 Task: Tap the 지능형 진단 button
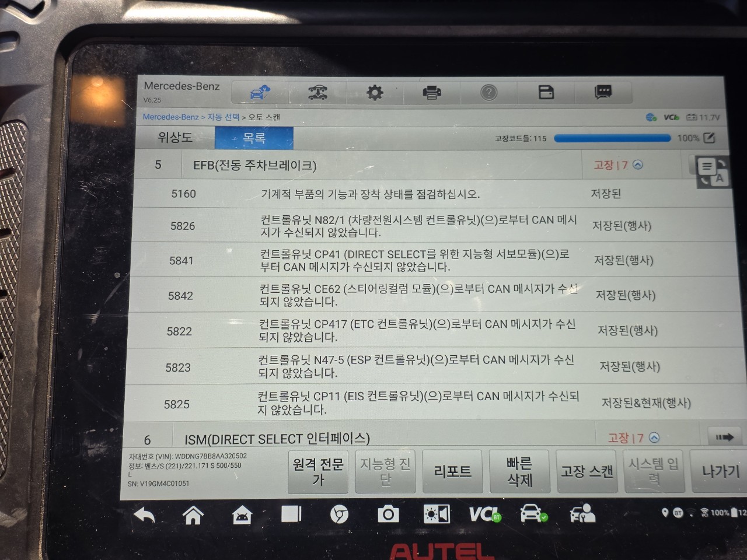tap(385, 471)
